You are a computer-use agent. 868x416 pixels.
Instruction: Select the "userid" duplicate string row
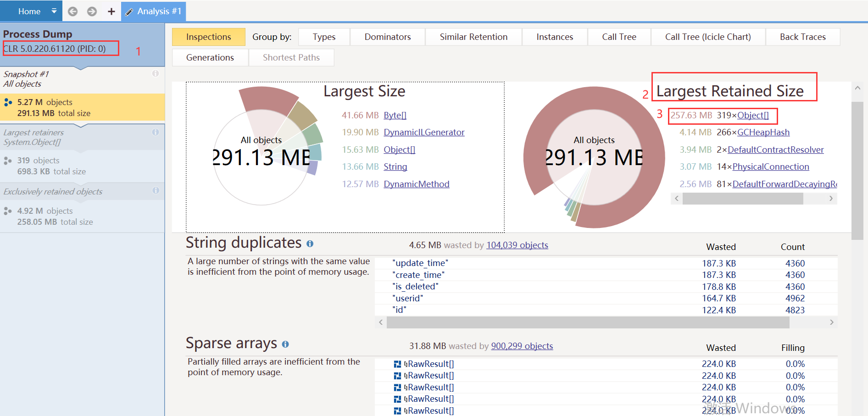pos(606,298)
